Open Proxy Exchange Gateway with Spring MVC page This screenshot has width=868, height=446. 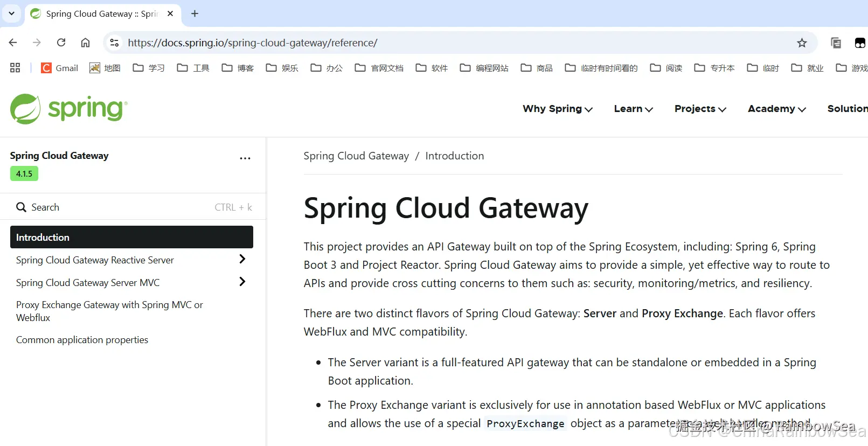pyautogui.click(x=109, y=311)
